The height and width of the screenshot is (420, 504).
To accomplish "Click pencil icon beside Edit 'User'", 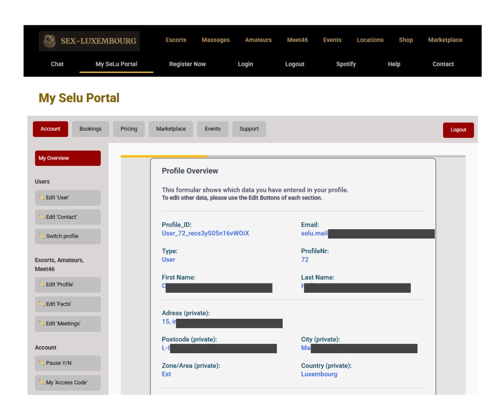I will [x=41, y=197].
